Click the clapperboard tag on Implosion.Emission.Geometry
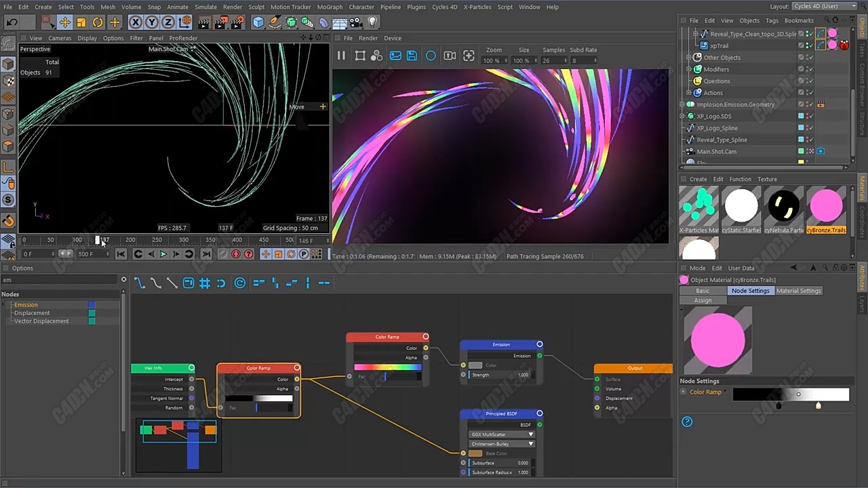This screenshot has height=488, width=868. point(821,104)
